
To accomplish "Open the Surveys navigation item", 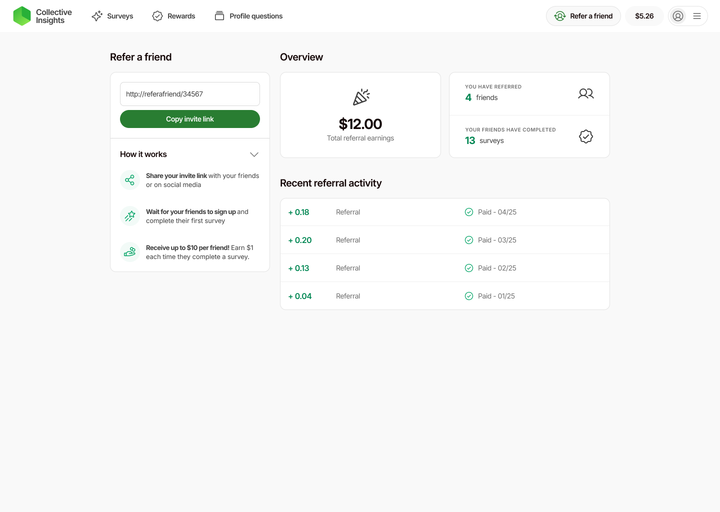I will (112, 16).
